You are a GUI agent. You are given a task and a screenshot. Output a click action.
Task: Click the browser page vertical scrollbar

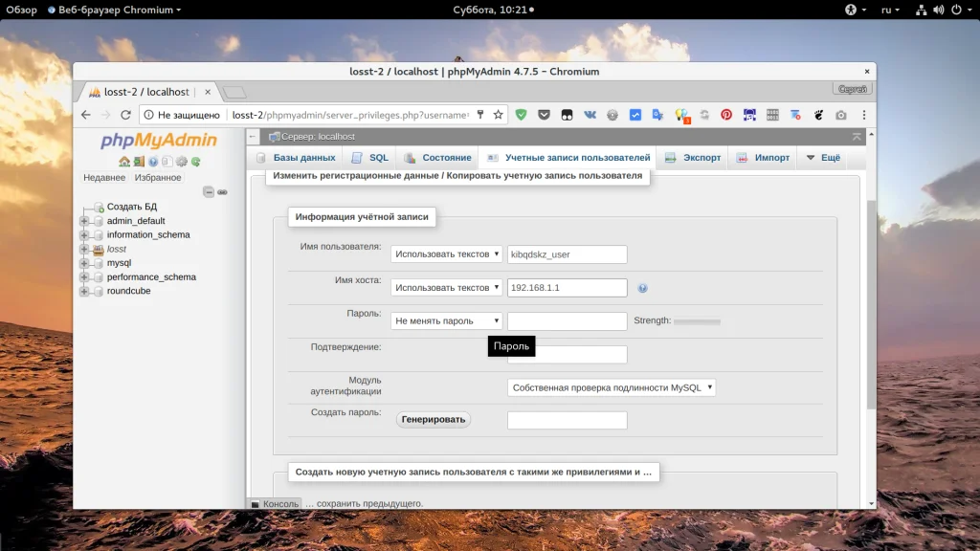coord(870,306)
